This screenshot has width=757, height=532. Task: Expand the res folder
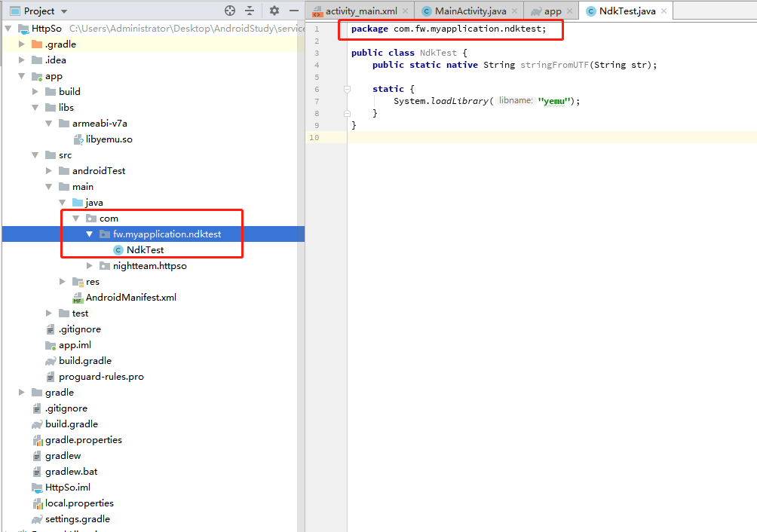pos(63,281)
